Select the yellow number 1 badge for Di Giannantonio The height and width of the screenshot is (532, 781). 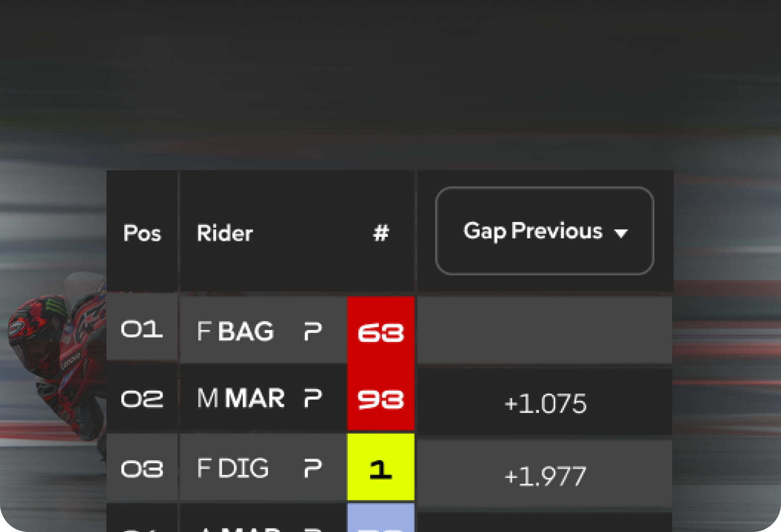(x=381, y=469)
